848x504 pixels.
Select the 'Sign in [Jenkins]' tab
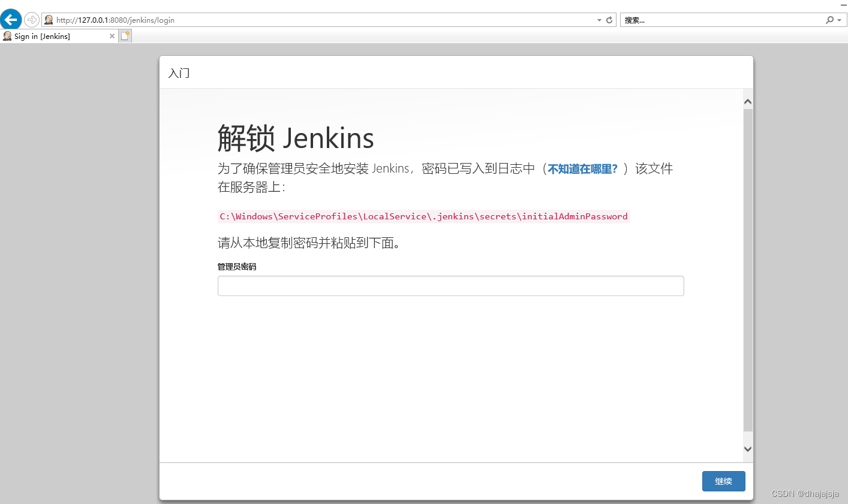pyautogui.click(x=59, y=36)
